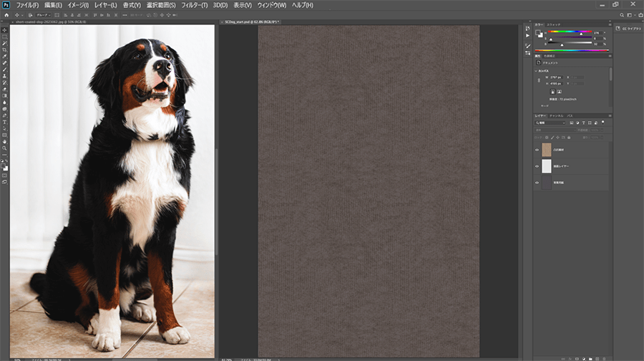Screen dimensions: 644x361
Task: Click the canvas width W input field
Action: pyautogui.click(x=555, y=77)
